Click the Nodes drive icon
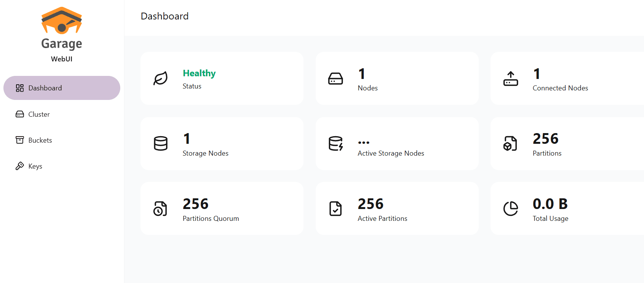 tap(336, 79)
